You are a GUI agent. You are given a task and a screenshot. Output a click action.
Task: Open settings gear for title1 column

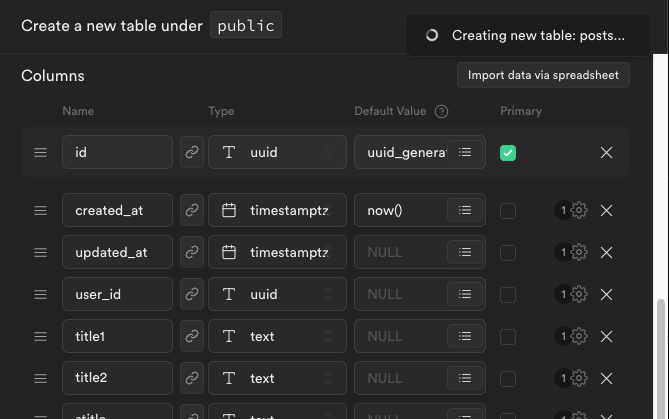[x=578, y=337]
